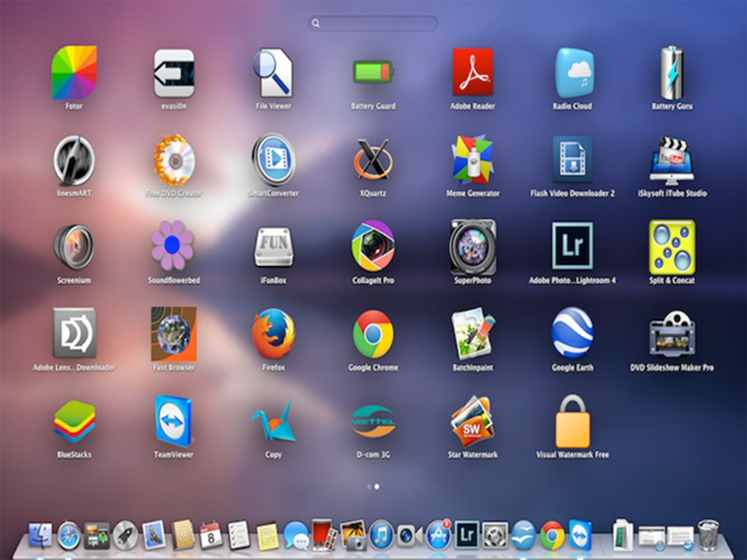This screenshot has height=560, width=747.
Task: Launch Battery Guru
Action: click(671, 73)
